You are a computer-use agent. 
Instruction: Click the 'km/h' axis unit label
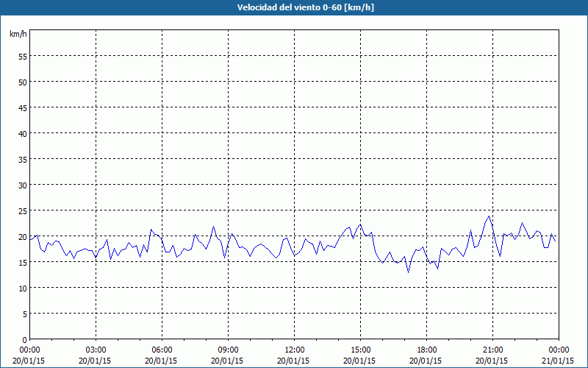[x=18, y=34]
